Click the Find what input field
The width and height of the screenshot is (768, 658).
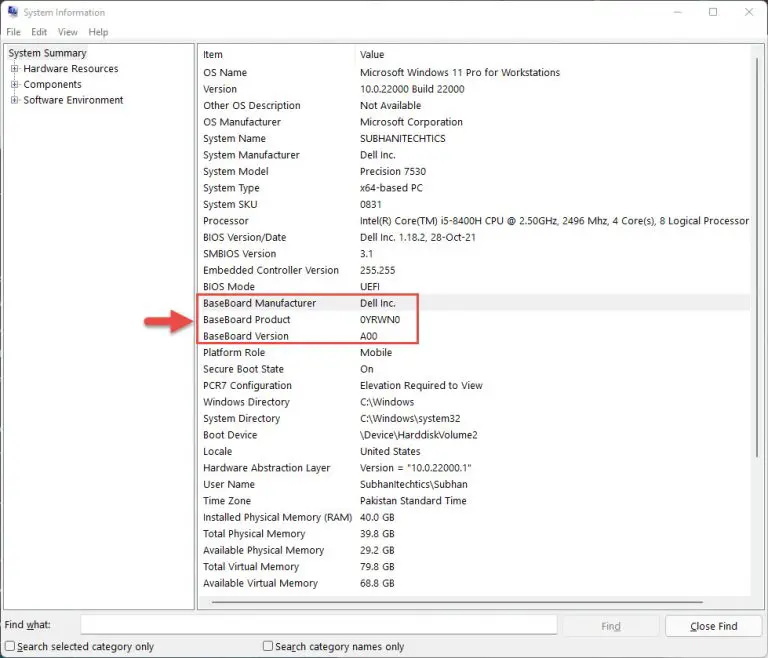point(318,625)
